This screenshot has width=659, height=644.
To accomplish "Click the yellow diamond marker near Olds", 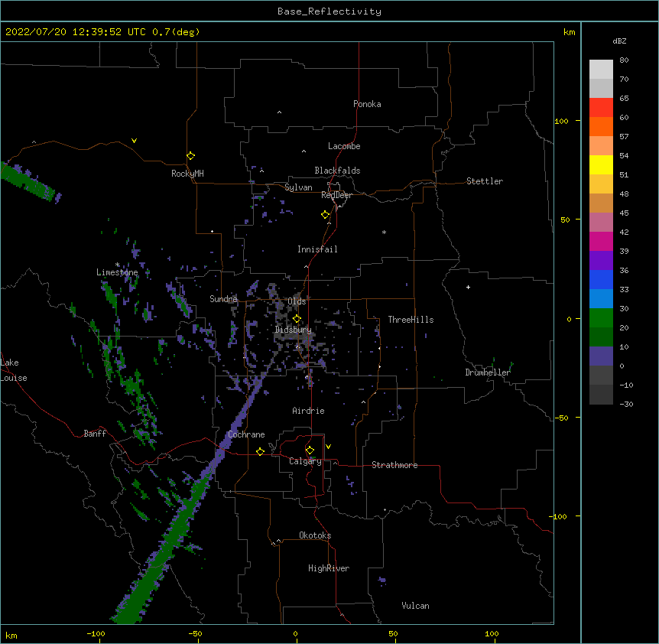I will click(x=297, y=318).
